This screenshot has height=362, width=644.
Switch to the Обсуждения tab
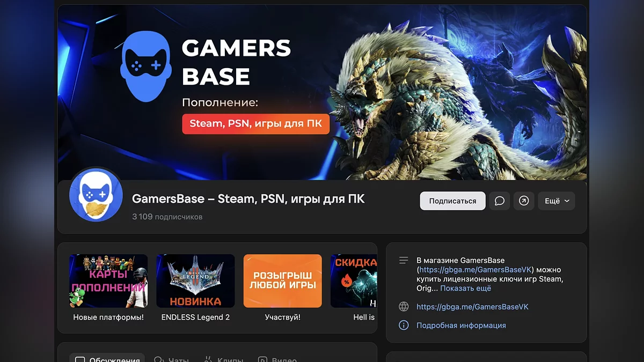pyautogui.click(x=107, y=358)
